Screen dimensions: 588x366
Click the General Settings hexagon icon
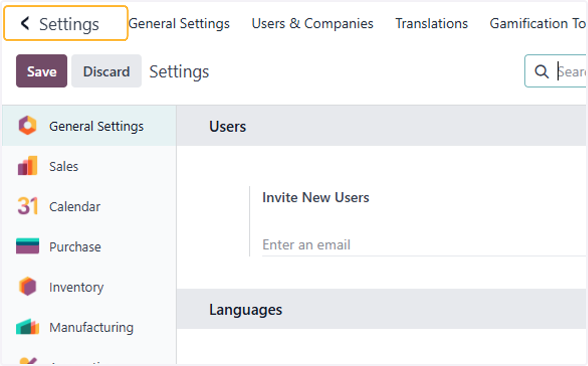coord(27,126)
